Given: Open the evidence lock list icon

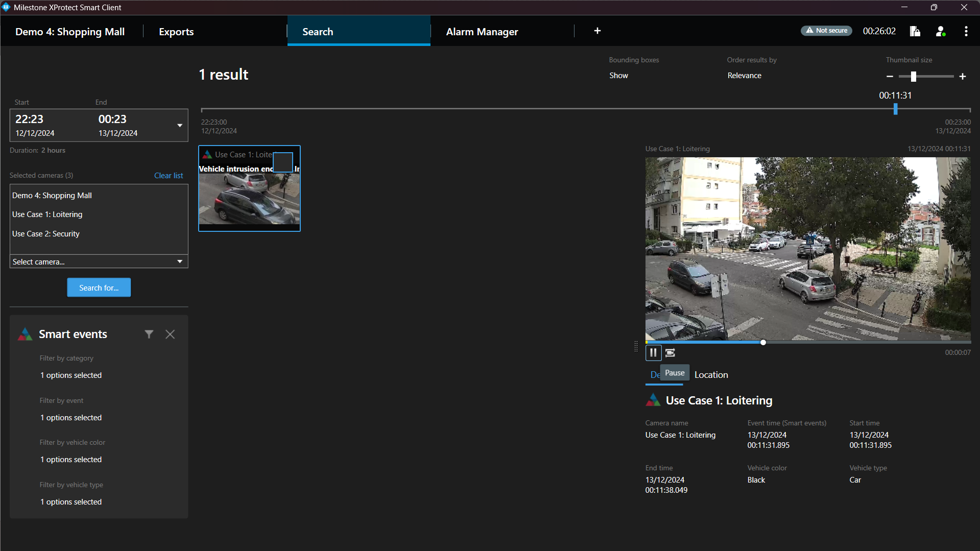Looking at the screenshot, I should [x=915, y=31].
